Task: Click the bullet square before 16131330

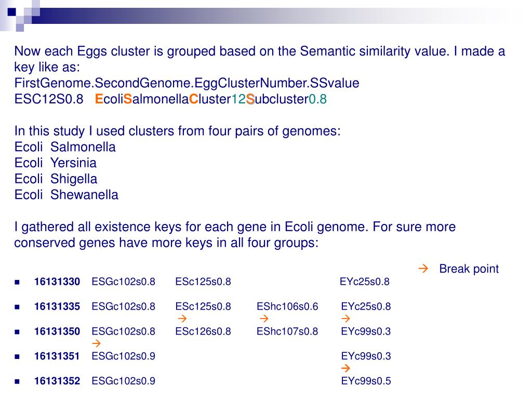Action: click(17, 282)
